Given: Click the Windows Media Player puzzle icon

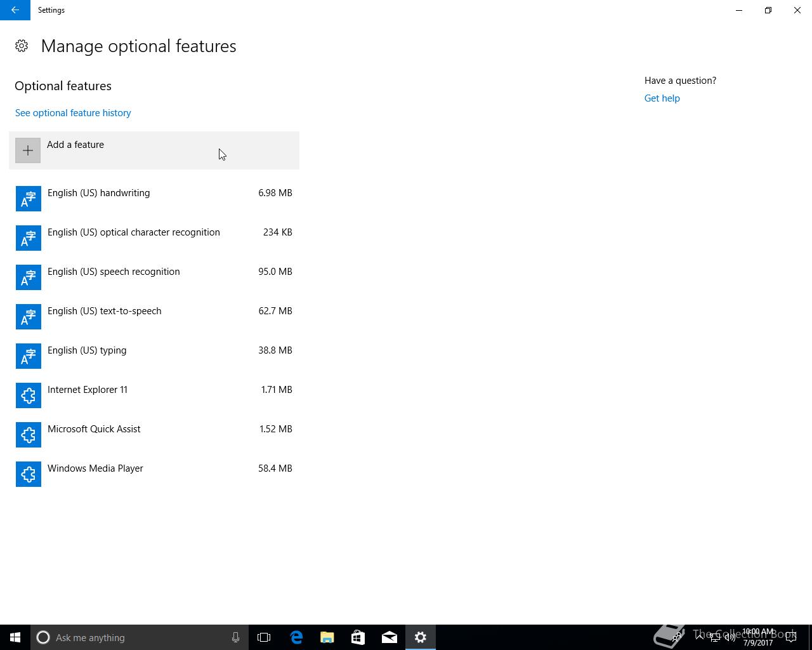Looking at the screenshot, I should click(29, 474).
